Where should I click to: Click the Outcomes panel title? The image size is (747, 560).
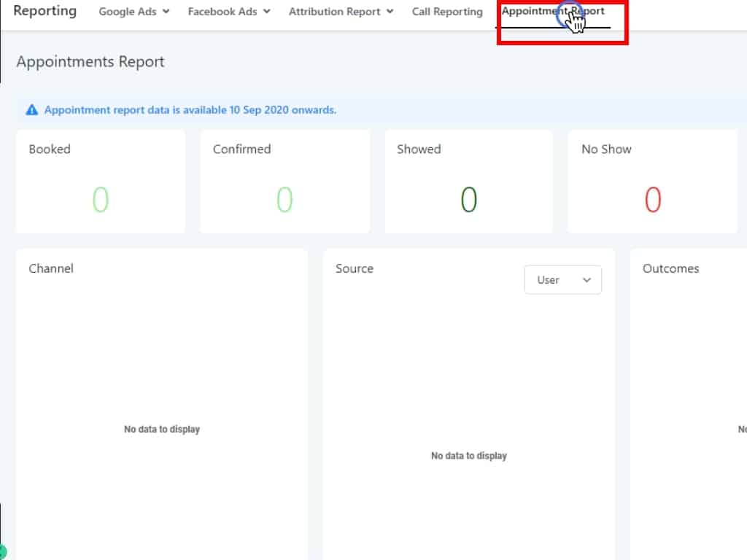pos(670,268)
